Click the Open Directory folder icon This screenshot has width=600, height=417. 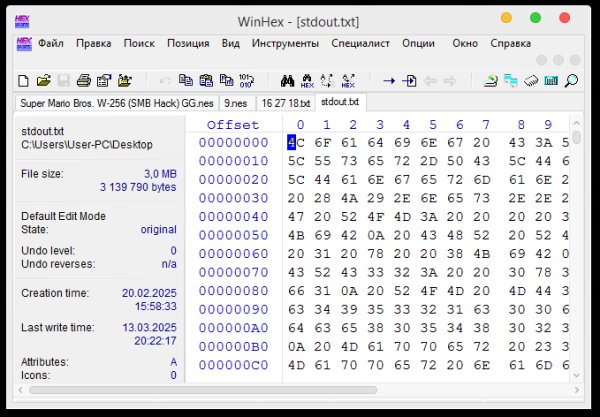click(x=124, y=81)
